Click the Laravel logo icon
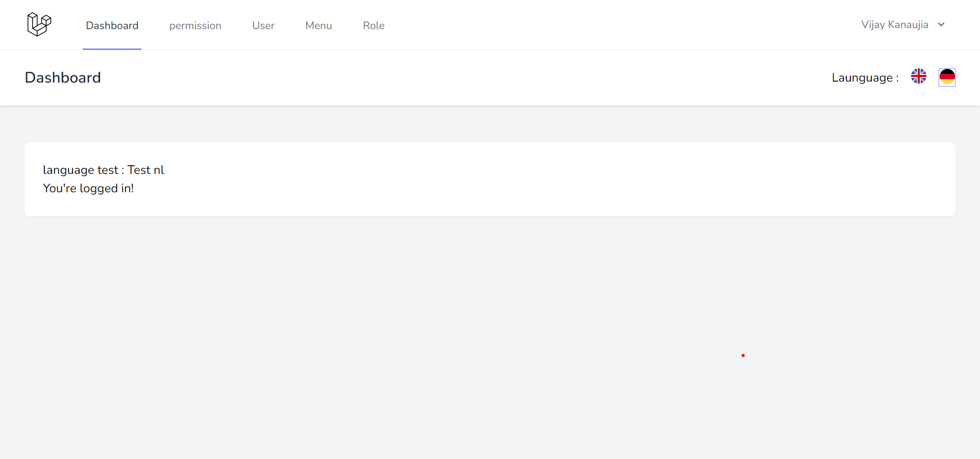The height and width of the screenshot is (459, 980). click(39, 24)
